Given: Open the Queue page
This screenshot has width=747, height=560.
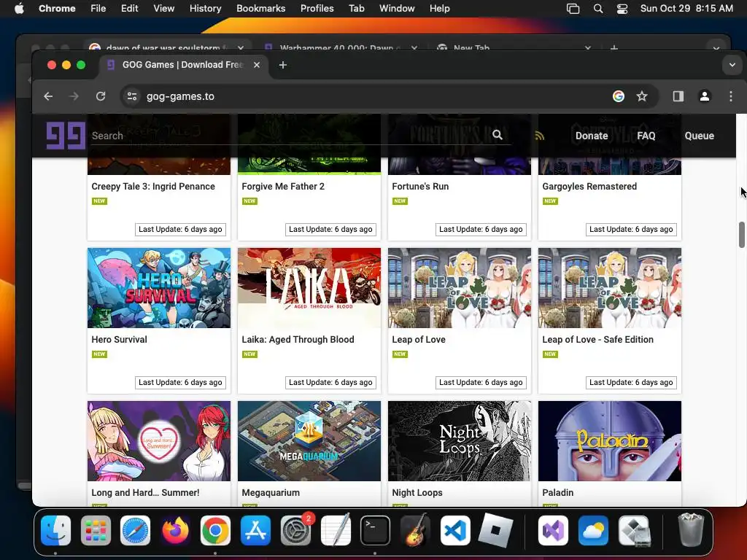Looking at the screenshot, I should pos(700,136).
